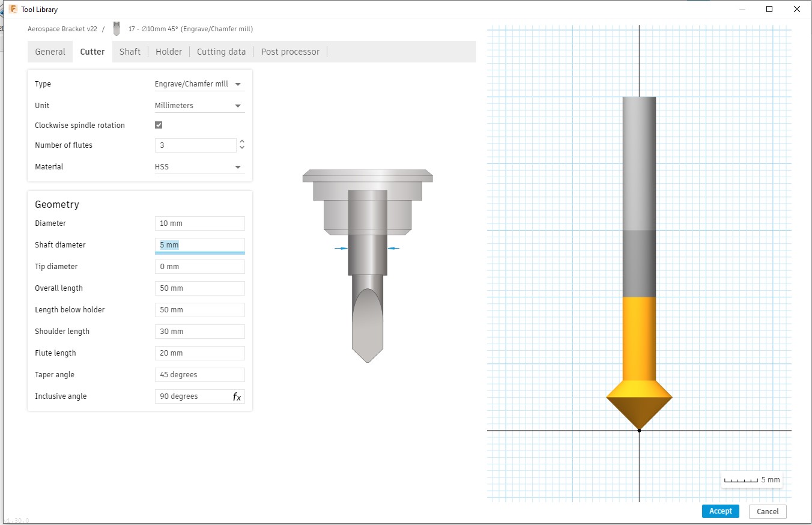Select the Cutter tab

92,52
